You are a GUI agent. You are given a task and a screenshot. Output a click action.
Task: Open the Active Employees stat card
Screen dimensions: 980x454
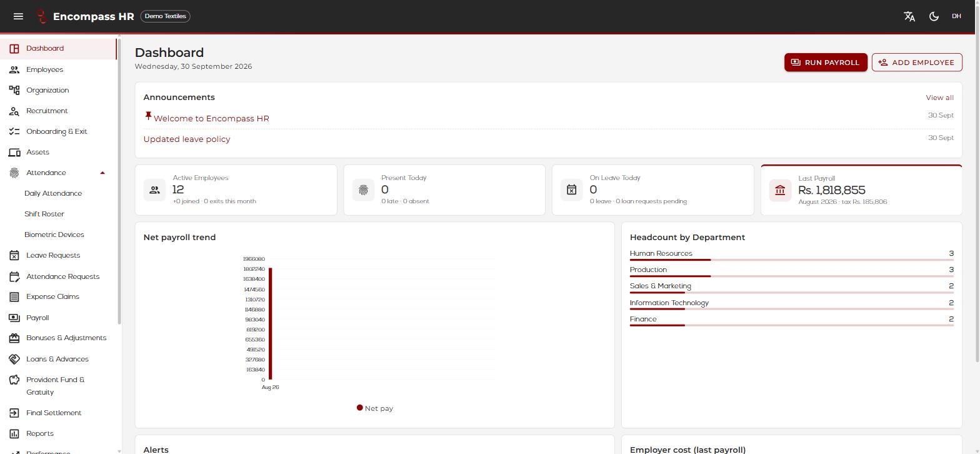pos(236,190)
